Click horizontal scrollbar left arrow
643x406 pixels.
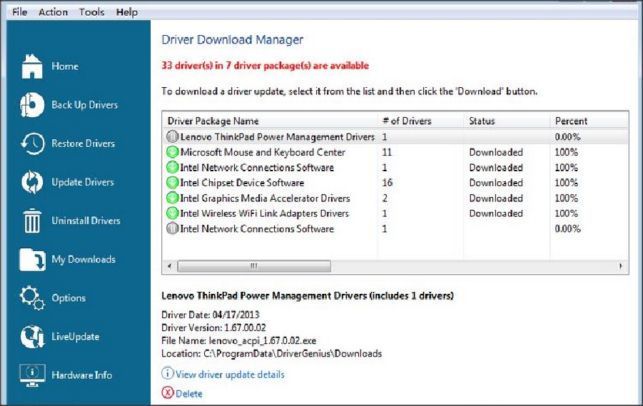pos(170,266)
